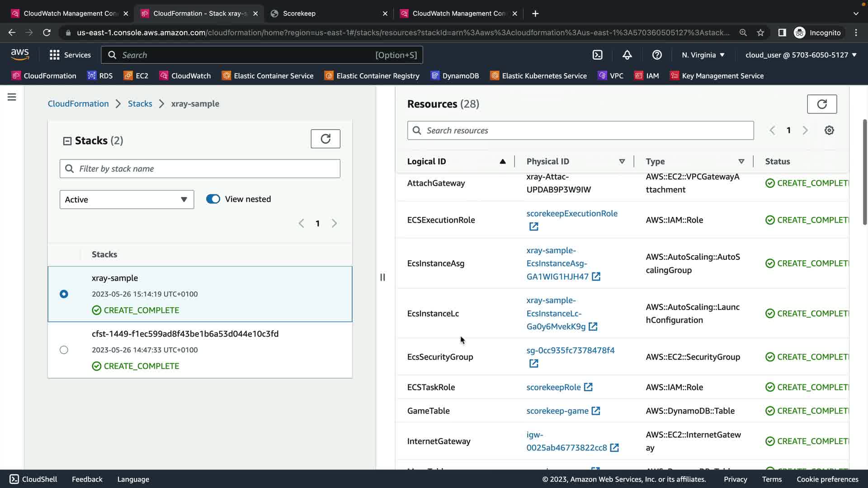Open the scorekeepExecutionRole physical ID link
The width and height of the screenshot is (868, 488).
tap(571, 214)
